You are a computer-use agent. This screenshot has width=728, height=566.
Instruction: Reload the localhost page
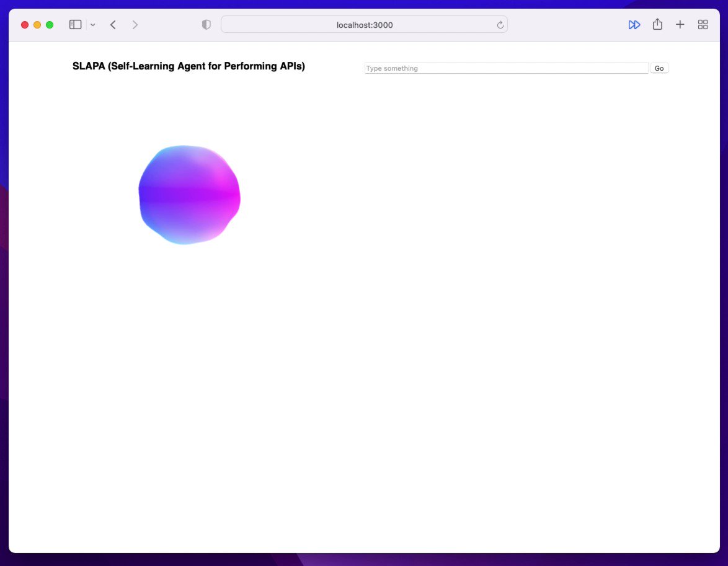tap(500, 25)
